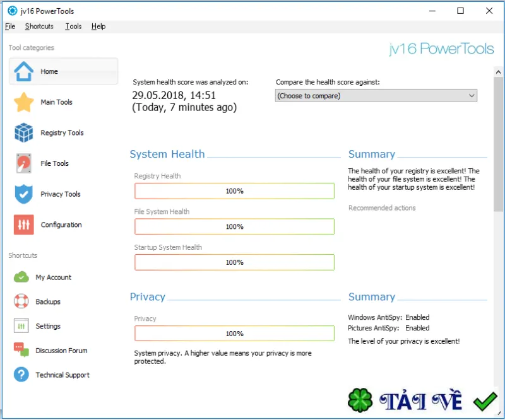
Task: Open the File menu
Action: (x=10, y=26)
